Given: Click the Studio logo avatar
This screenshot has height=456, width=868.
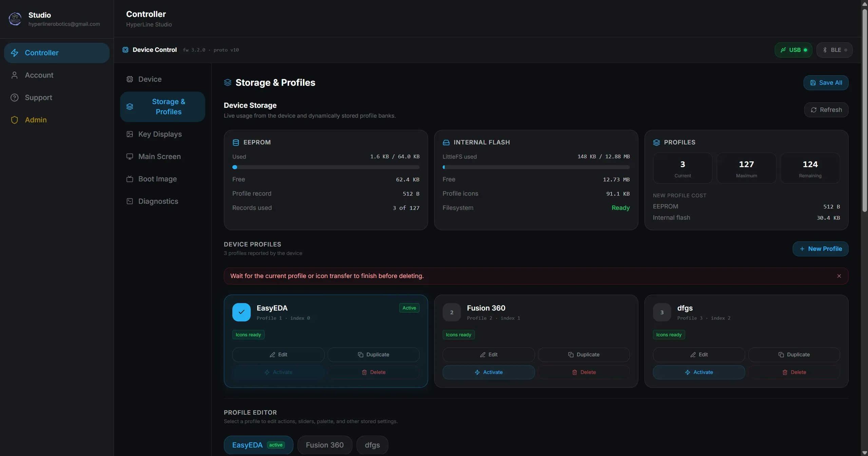Looking at the screenshot, I should coord(15,19).
